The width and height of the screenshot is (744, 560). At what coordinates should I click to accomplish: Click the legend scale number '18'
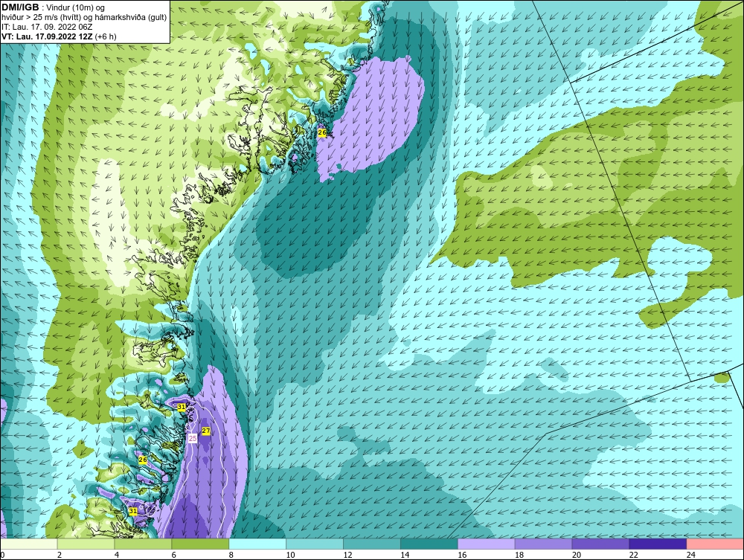[519, 555]
